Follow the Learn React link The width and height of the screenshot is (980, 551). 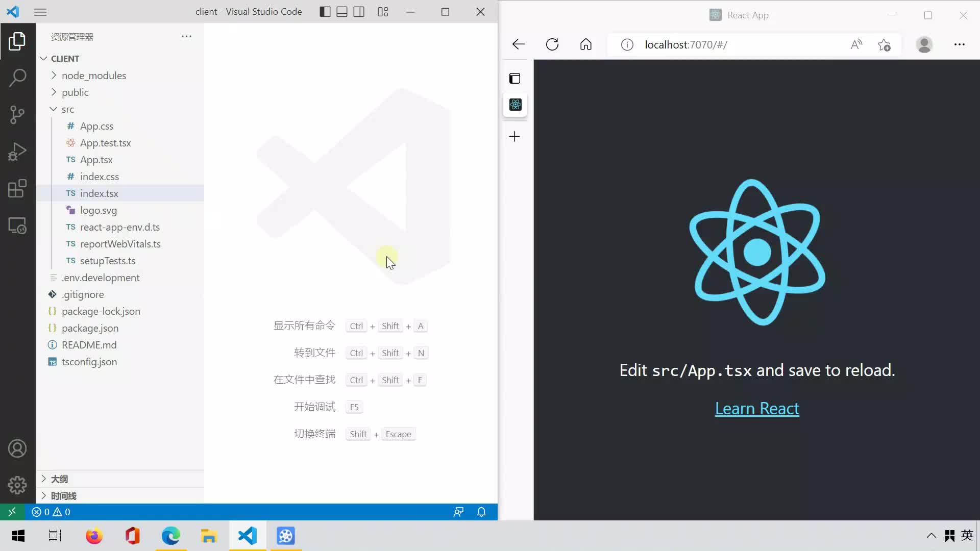point(757,409)
